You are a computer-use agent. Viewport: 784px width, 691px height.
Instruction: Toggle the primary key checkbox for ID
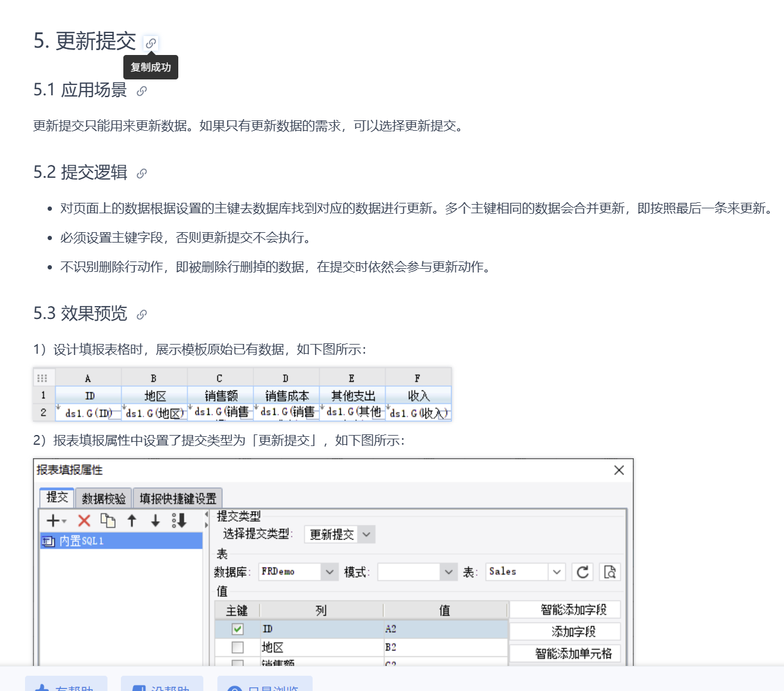(x=238, y=629)
